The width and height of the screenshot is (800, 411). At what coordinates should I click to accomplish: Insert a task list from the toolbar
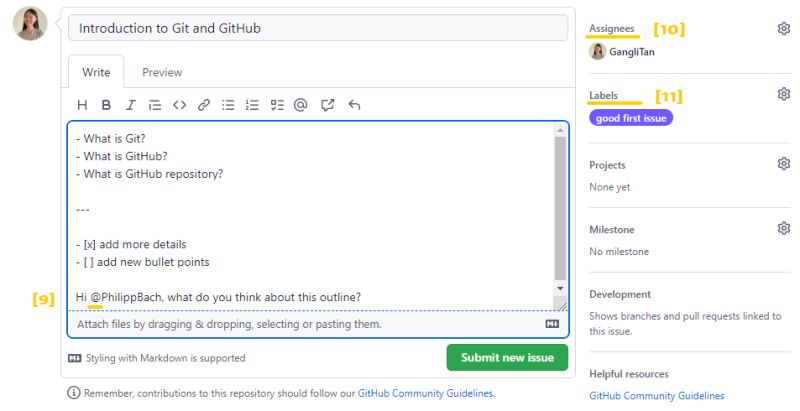point(277,105)
